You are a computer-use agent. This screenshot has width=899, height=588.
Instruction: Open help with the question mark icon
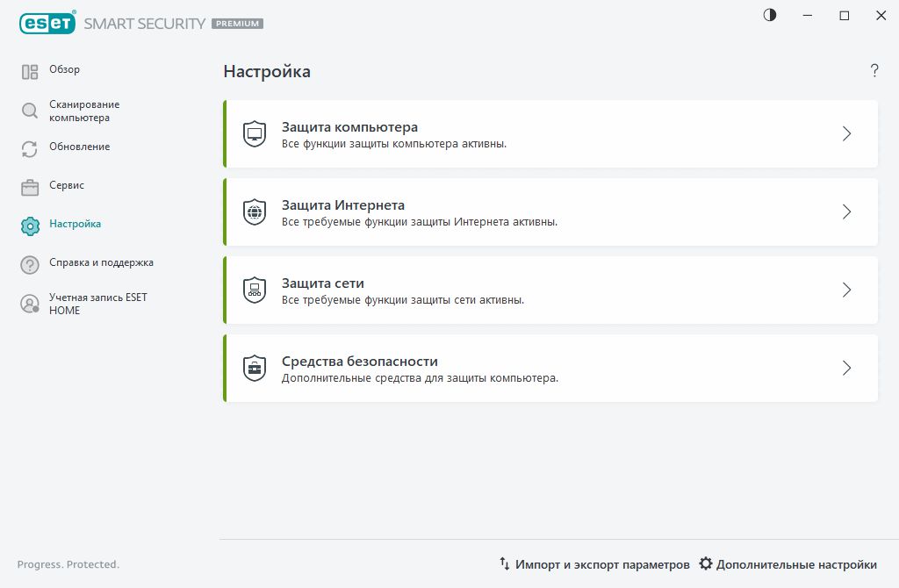874,71
